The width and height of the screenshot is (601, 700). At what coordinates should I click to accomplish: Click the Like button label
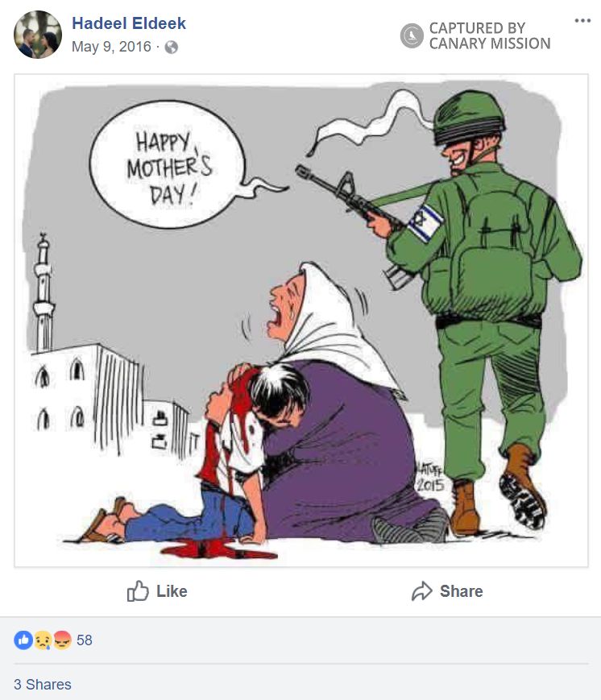click(x=172, y=591)
